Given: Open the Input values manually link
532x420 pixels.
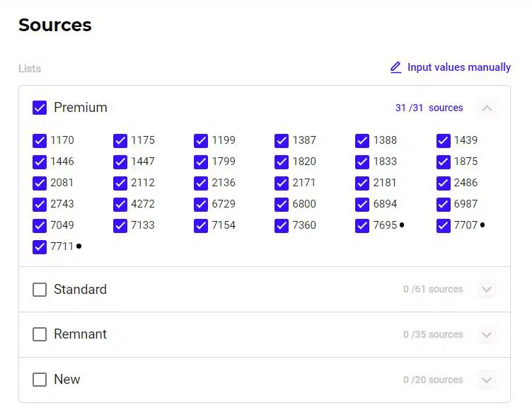Looking at the screenshot, I should (458, 67).
